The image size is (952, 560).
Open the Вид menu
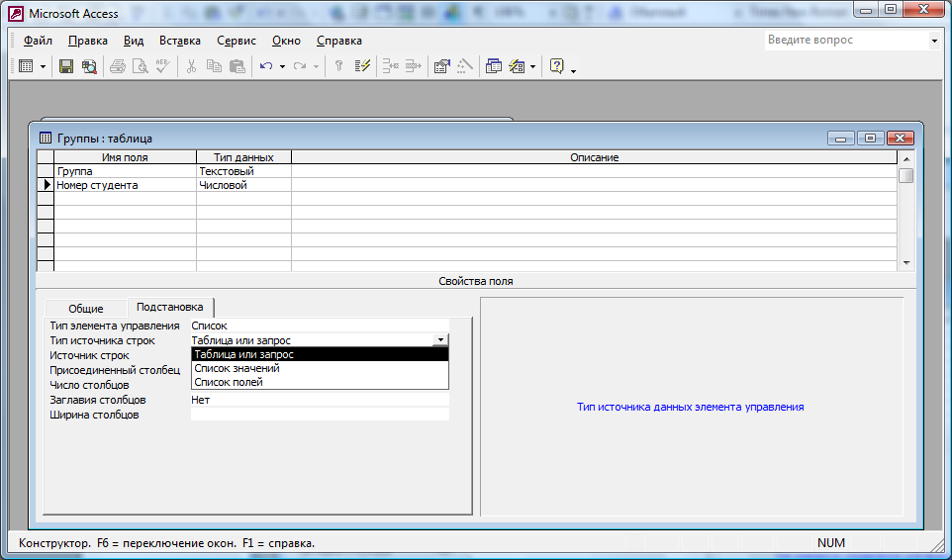(134, 41)
